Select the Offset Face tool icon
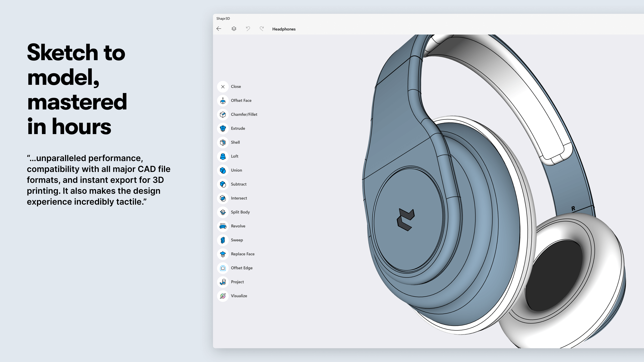The image size is (644, 362). (223, 101)
